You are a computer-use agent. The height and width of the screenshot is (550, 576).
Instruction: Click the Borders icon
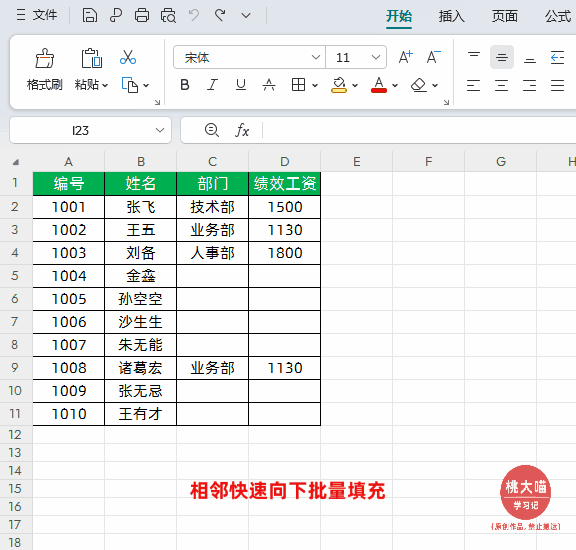(298, 85)
